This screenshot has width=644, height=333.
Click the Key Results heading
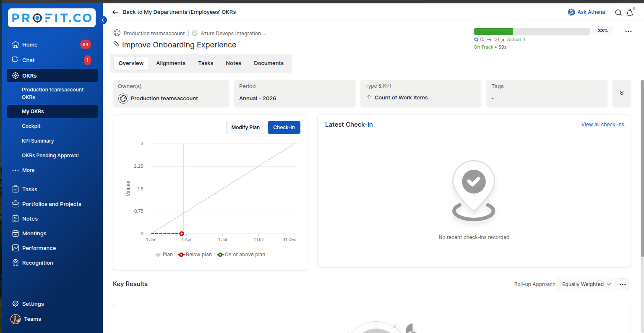[130, 284]
